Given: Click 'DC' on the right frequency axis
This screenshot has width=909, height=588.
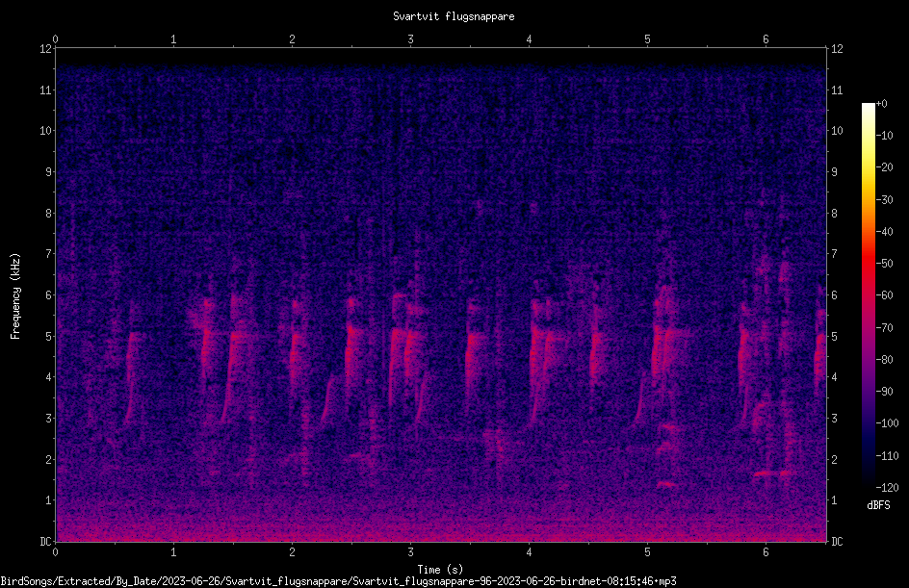Looking at the screenshot, I should (x=837, y=542).
